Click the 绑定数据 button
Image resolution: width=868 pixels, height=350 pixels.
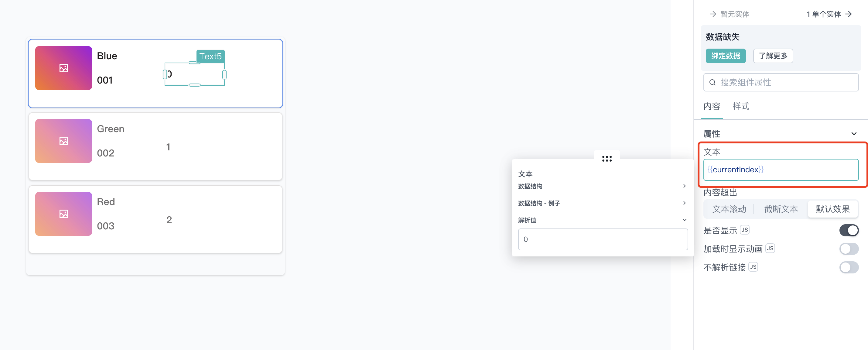tap(726, 56)
